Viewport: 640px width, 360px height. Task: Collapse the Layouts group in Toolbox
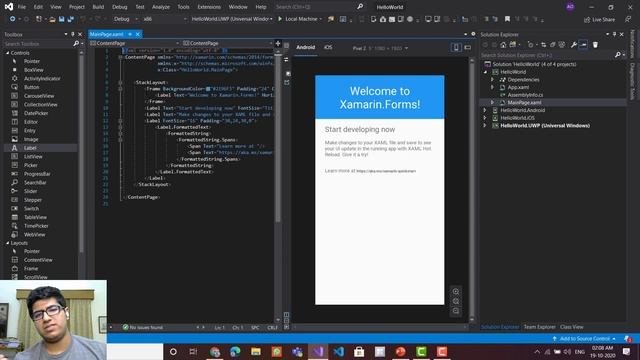[x=7, y=243]
